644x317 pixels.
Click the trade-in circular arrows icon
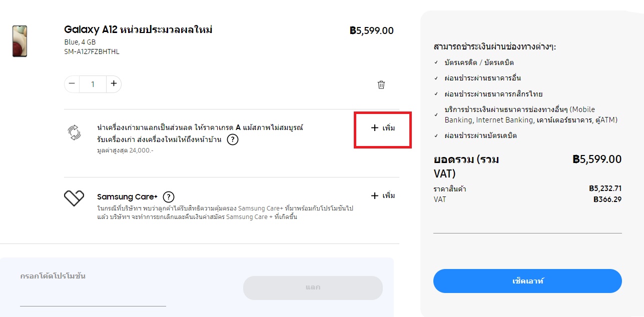tap(74, 132)
